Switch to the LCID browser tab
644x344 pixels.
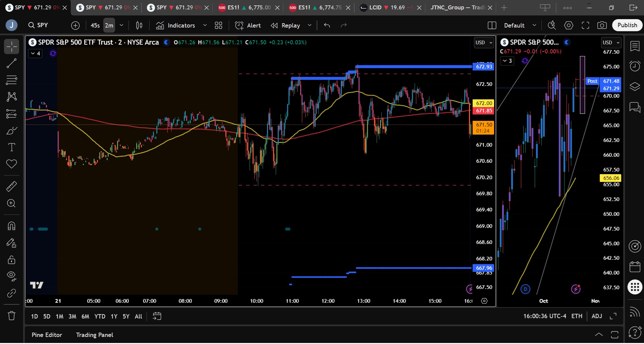click(391, 7)
